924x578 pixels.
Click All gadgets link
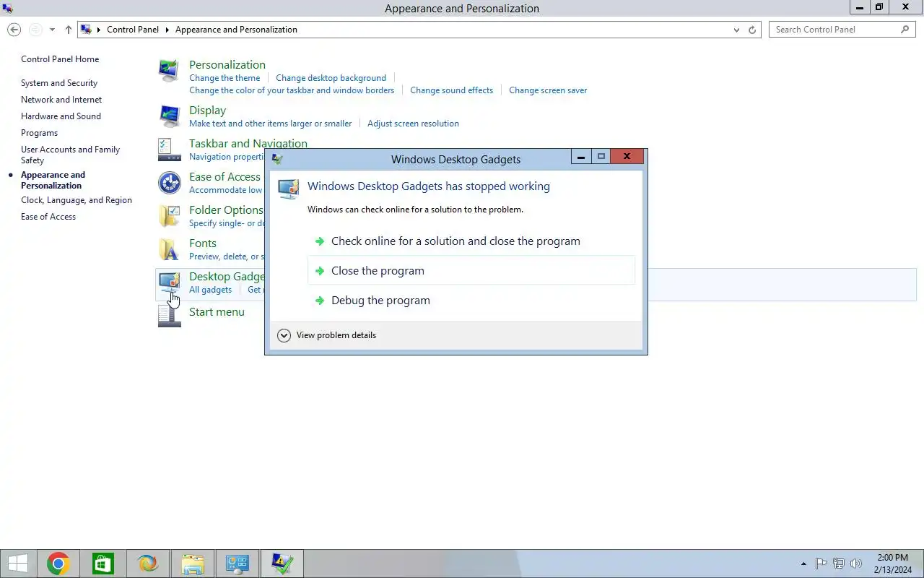(x=211, y=290)
